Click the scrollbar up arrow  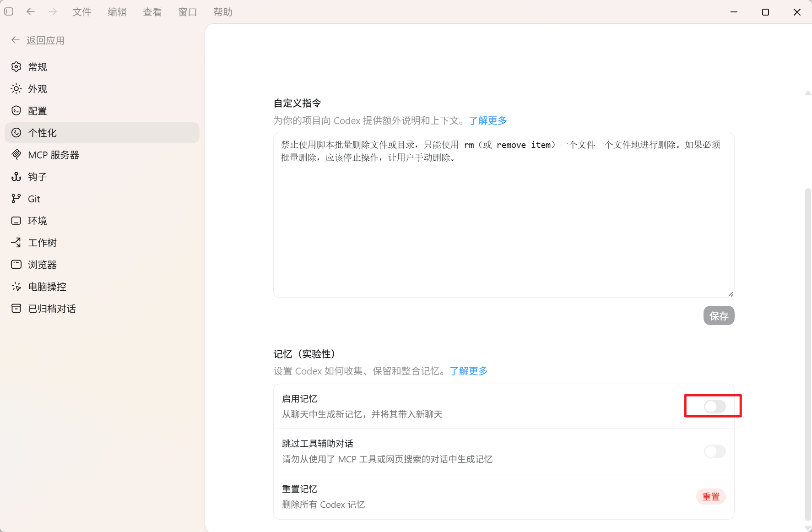point(808,93)
